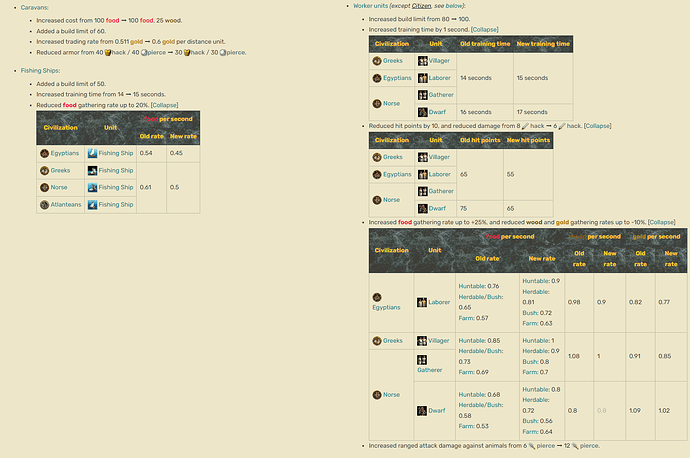
Task: Collapse the worker gathering rates table
Action: click(660, 222)
